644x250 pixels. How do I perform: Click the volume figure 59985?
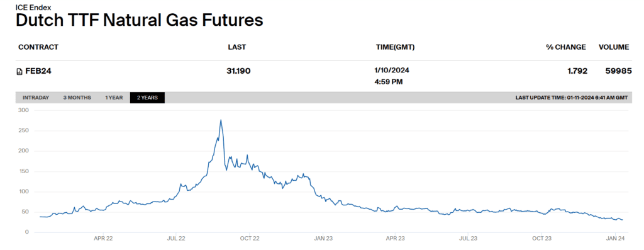click(618, 71)
